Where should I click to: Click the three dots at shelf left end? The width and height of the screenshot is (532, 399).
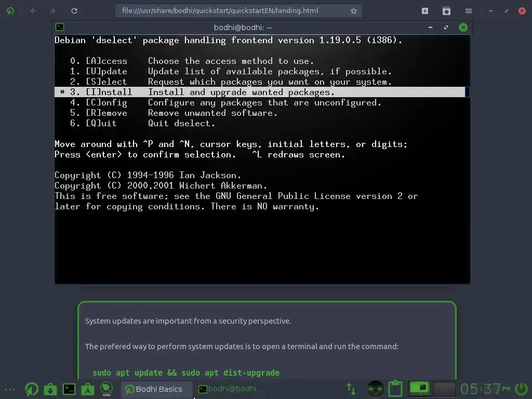(x=9, y=389)
